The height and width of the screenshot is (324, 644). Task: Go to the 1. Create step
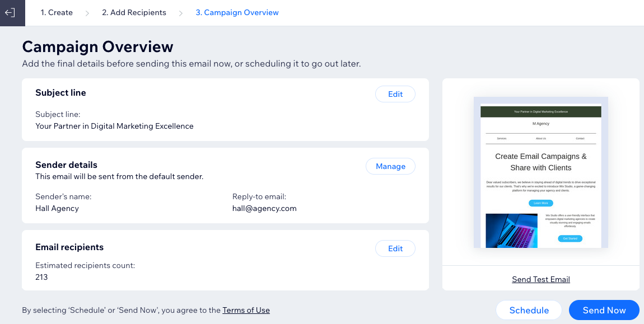pos(56,13)
